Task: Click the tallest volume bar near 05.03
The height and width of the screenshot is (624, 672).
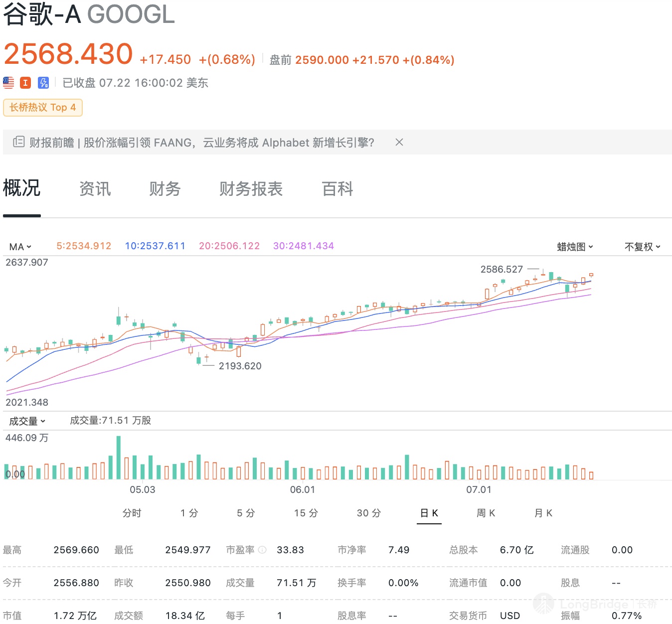Action: (119, 458)
